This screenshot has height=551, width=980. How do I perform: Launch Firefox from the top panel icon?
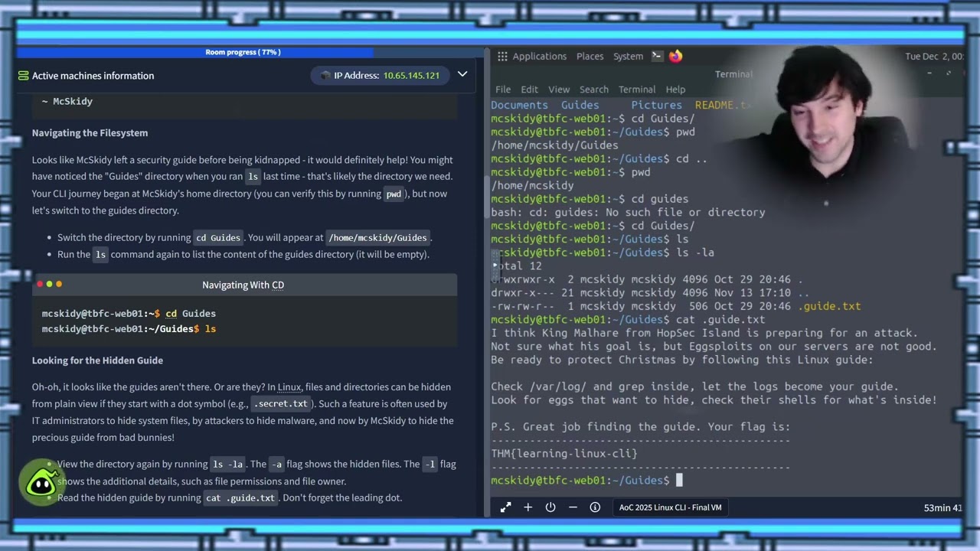[x=675, y=56]
